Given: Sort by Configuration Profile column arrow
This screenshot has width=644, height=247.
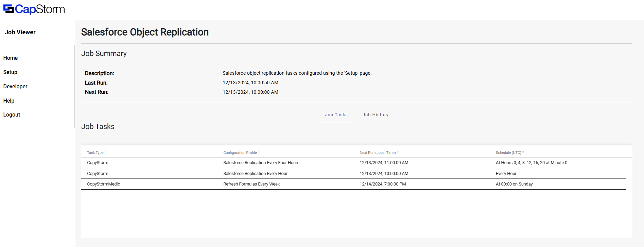Looking at the screenshot, I should [259, 152].
